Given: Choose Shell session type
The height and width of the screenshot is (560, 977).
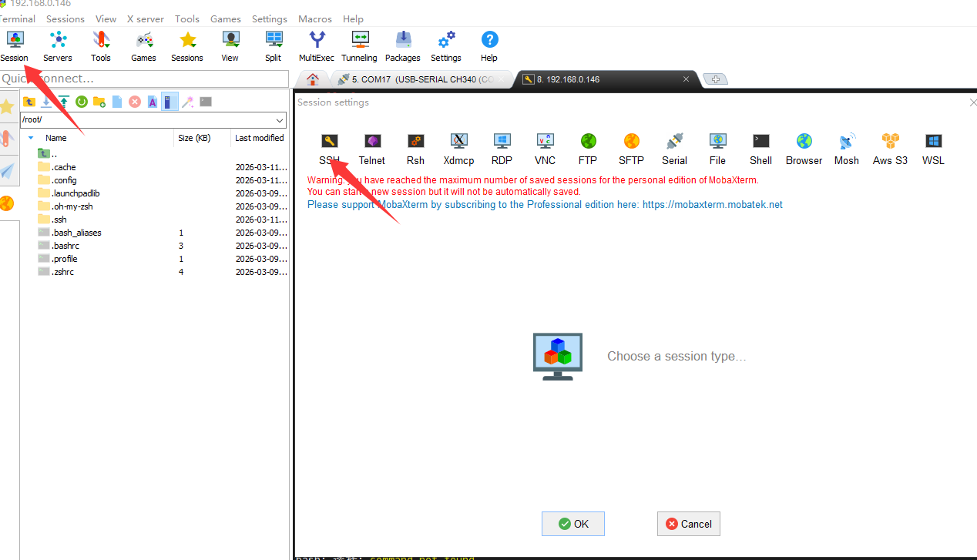Looking at the screenshot, I should point(760,149).
